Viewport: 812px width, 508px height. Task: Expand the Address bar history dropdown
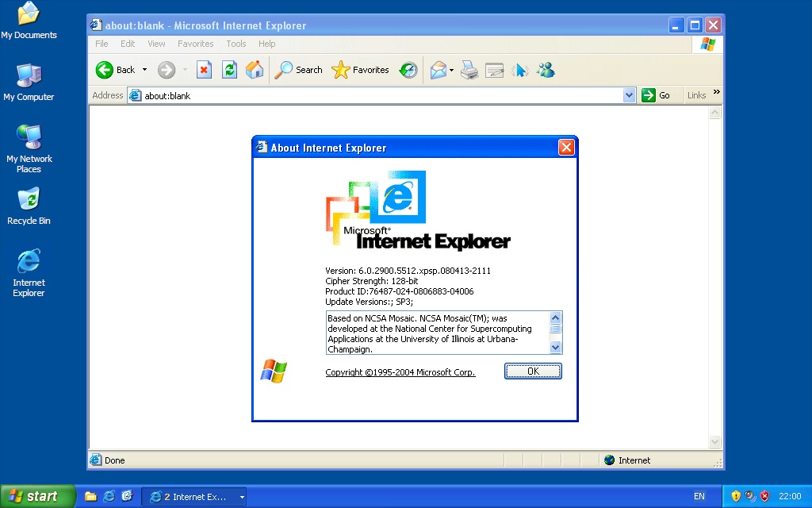click(x=628, y=95)
